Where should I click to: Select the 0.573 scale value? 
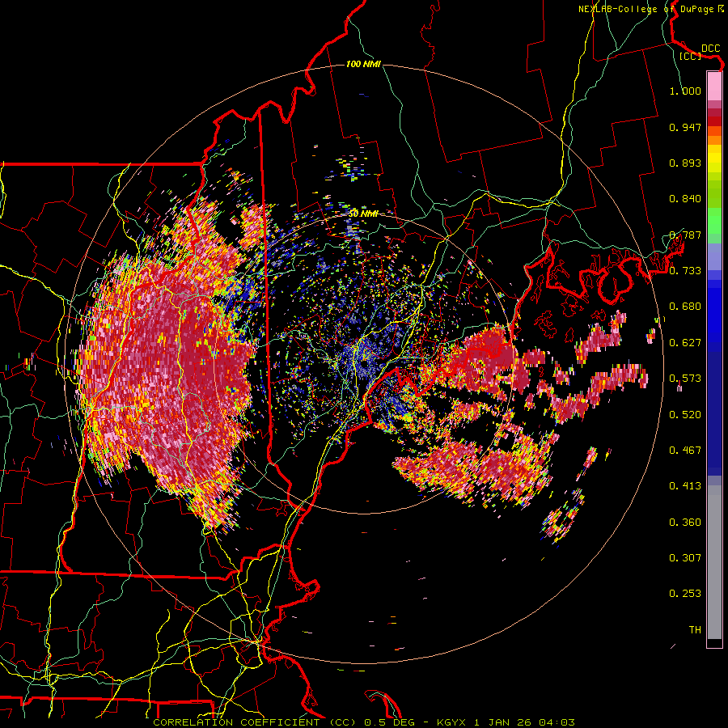click(685, 379)
